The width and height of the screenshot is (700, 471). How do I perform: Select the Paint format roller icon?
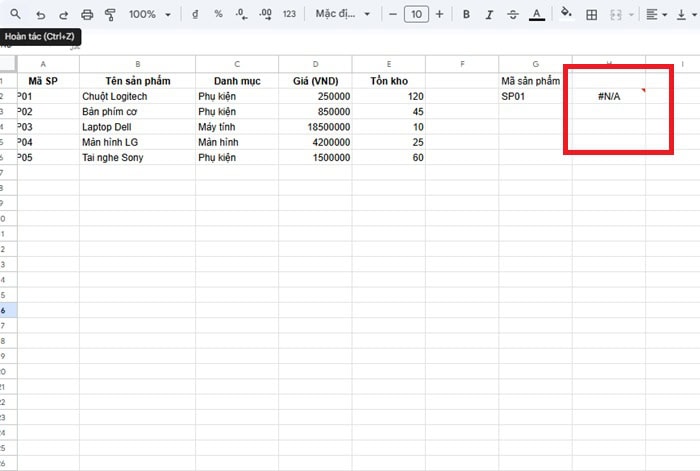[x=110, y=15]
